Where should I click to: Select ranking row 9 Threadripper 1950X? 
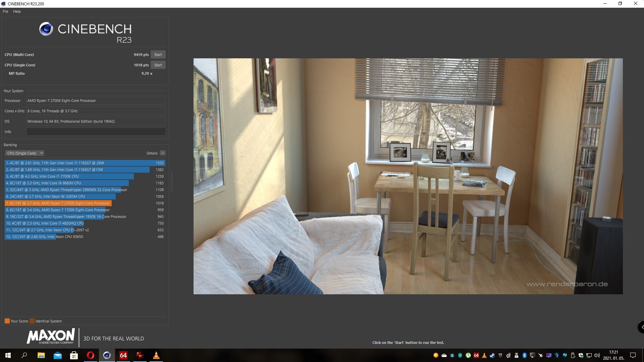click(85, 217)
